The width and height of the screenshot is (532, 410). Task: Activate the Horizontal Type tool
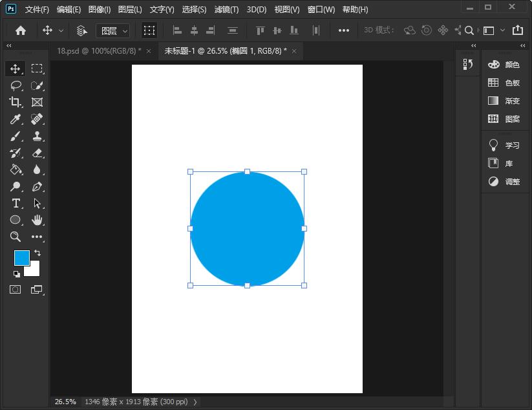16,204
